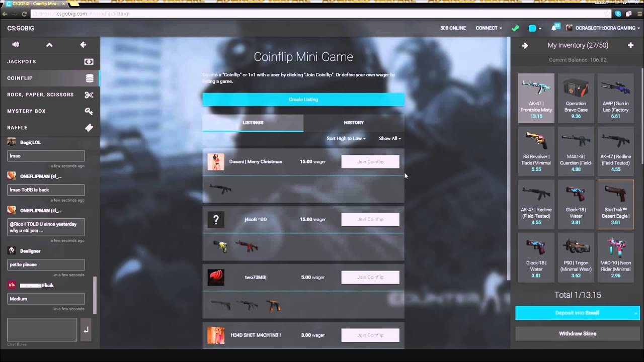Click two70MB's red avatar image

(216, 278)
